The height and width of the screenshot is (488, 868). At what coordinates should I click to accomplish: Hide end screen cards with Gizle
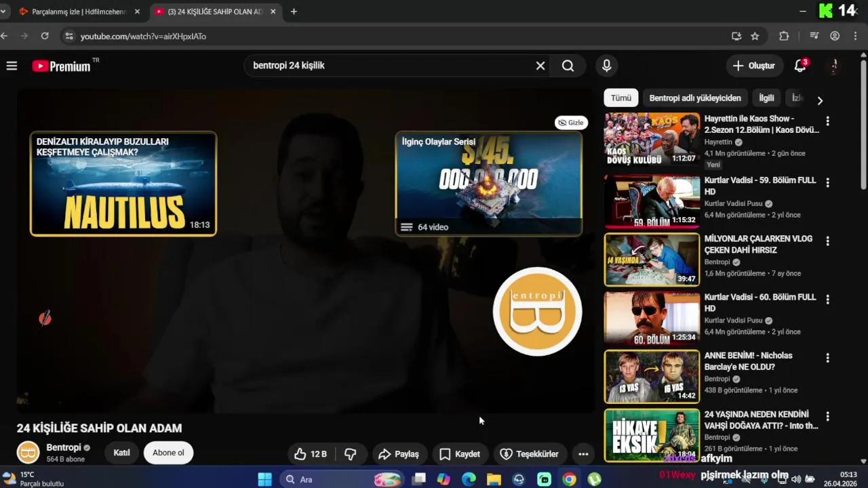571,123
